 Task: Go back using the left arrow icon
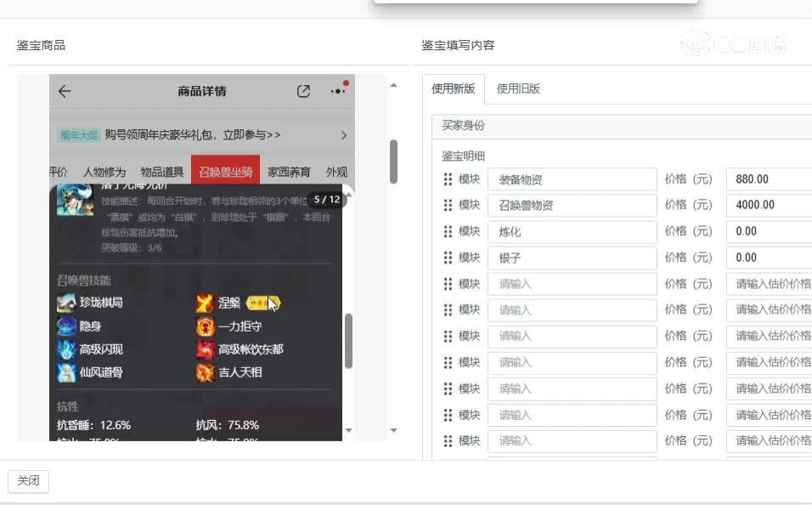(x=65, y=91)
